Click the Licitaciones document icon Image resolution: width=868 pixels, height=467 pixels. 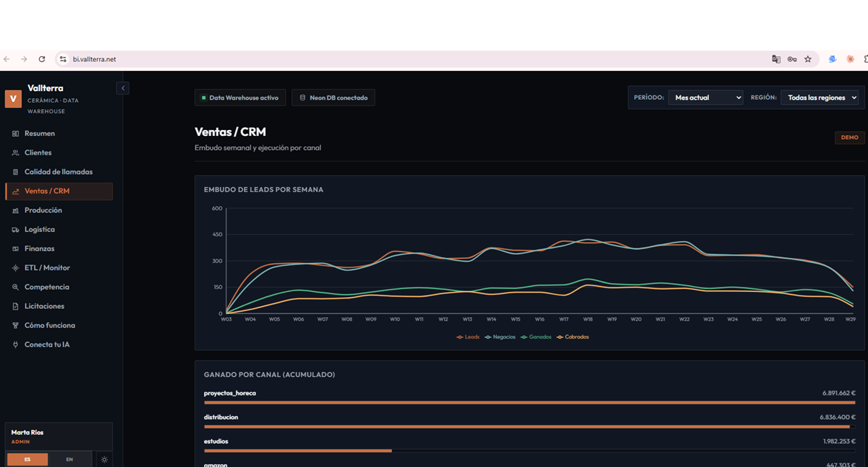(x=16, y=306)
